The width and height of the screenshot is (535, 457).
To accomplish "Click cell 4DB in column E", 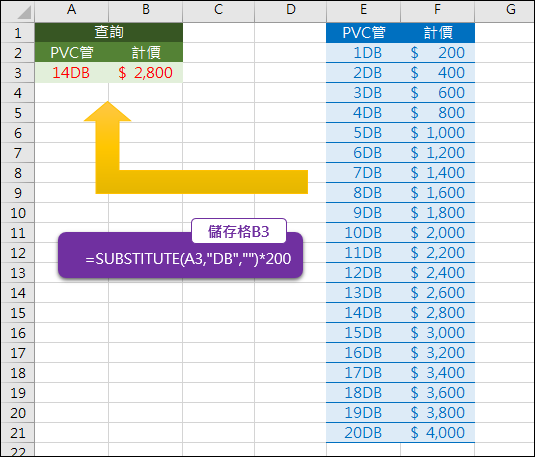I will [x=363, y=113].
